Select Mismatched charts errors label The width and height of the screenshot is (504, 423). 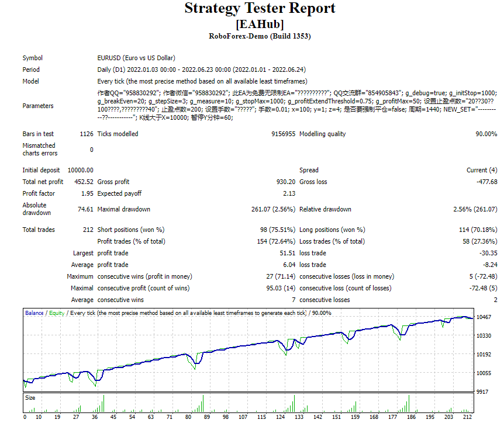coord(40,150)
